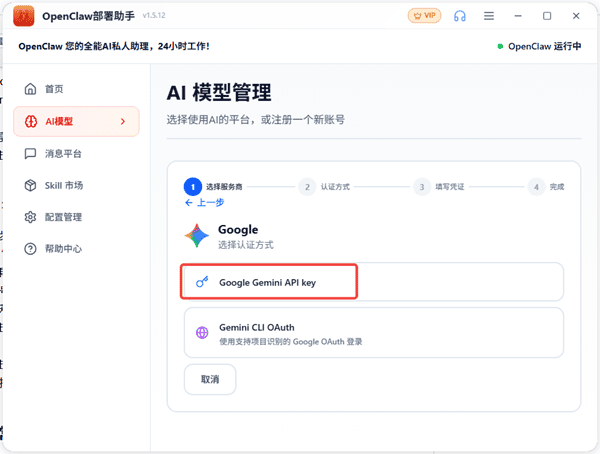
Task: Click description 使用支持项目识别的 Google OAuth 登录
Action: point(290,341)
